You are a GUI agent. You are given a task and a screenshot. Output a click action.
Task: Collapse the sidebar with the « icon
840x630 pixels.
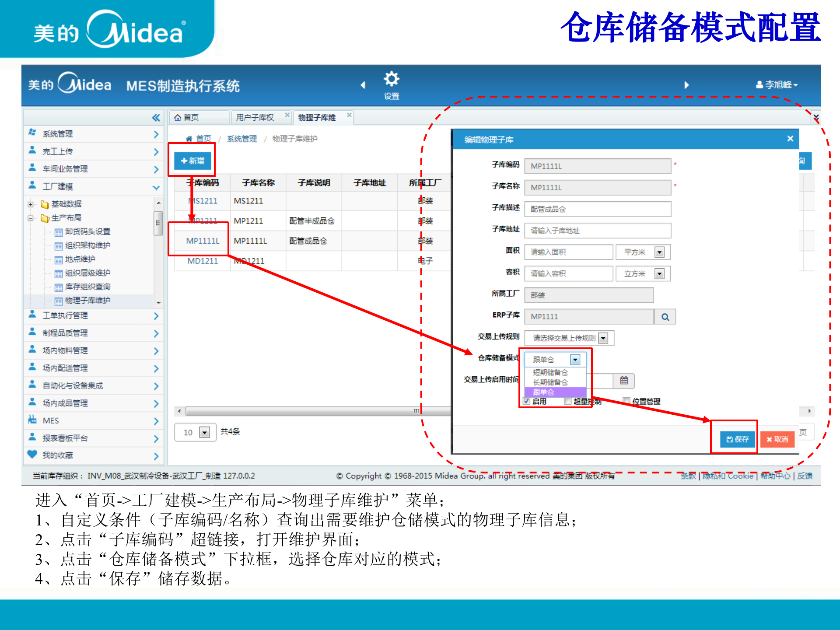tap(156, 117)
